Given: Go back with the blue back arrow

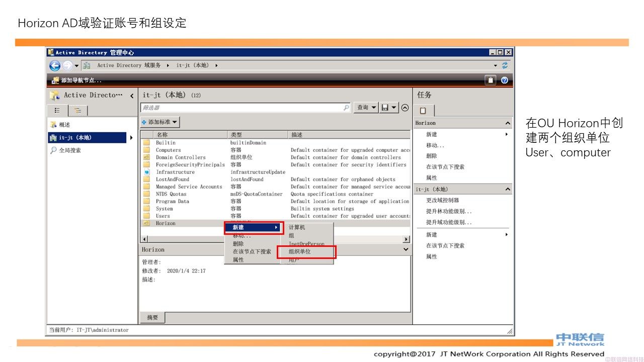Looking at the screenshot, I should [x=55, y=65].
